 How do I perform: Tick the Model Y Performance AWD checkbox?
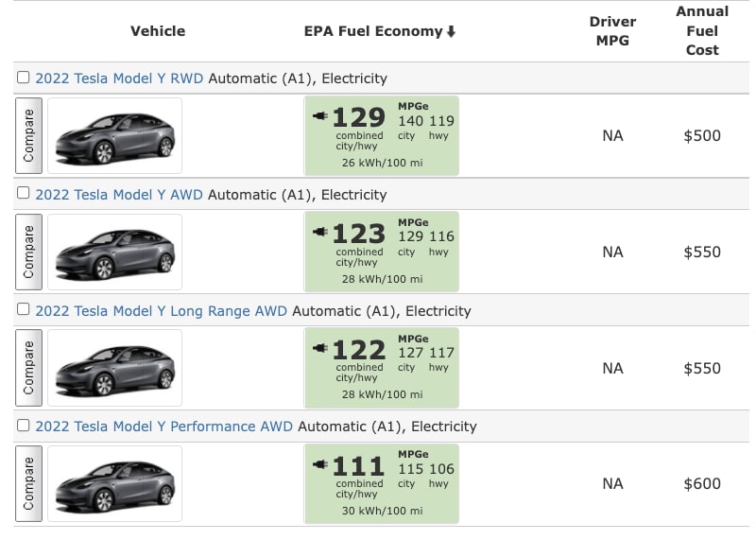(23, 426)
